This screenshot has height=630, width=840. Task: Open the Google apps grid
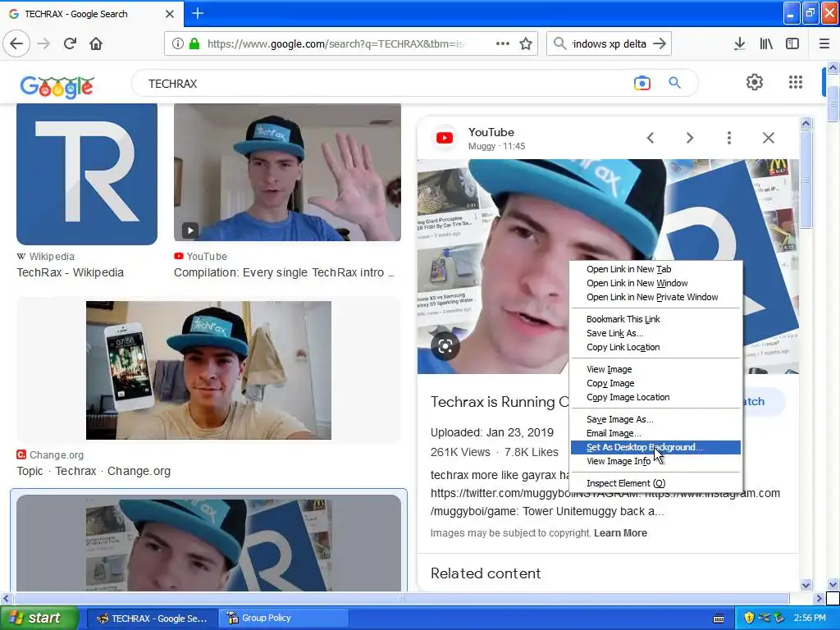[x=796, y=82]
